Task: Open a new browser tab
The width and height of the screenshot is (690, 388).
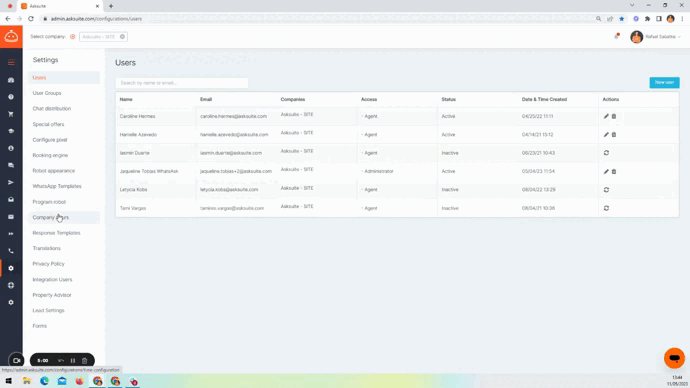Action: point(111,6)
